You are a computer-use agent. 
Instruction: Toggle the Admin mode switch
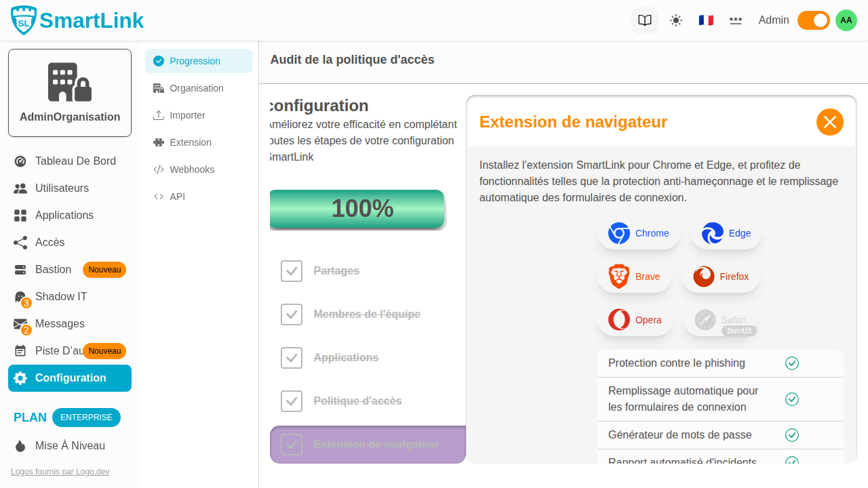coord(813,20)
